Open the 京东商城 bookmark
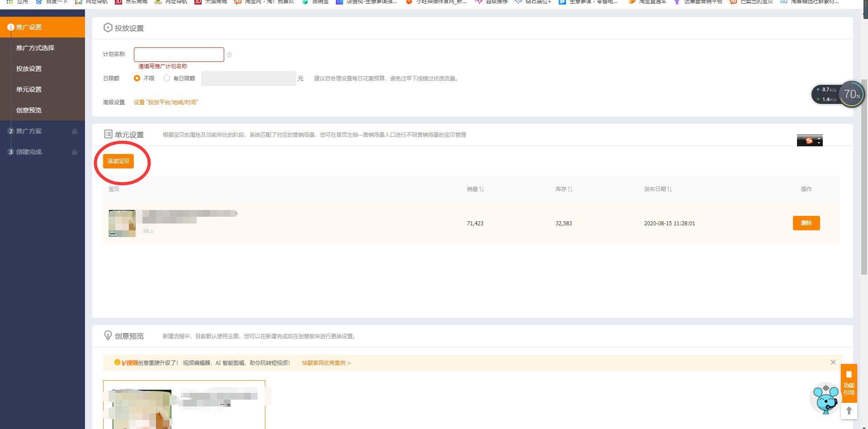The image size is (868, 429). (132, 2)
